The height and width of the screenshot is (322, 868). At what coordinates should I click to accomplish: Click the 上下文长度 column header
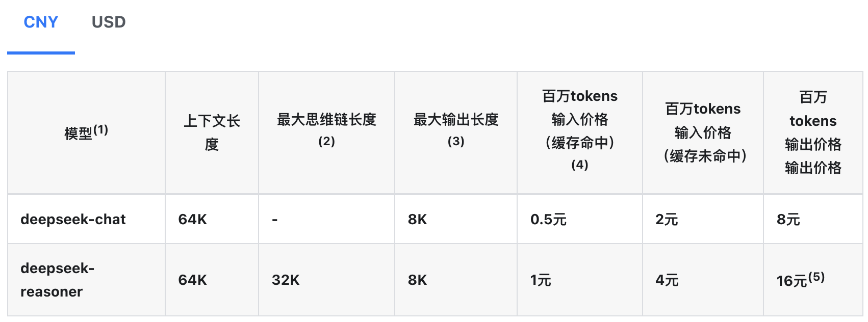[212, 132]
